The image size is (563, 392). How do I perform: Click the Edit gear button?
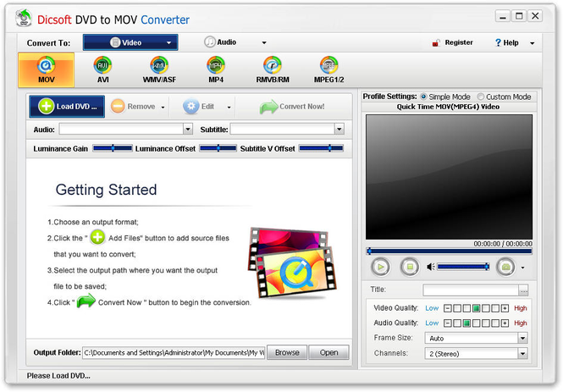click(199, 107)
